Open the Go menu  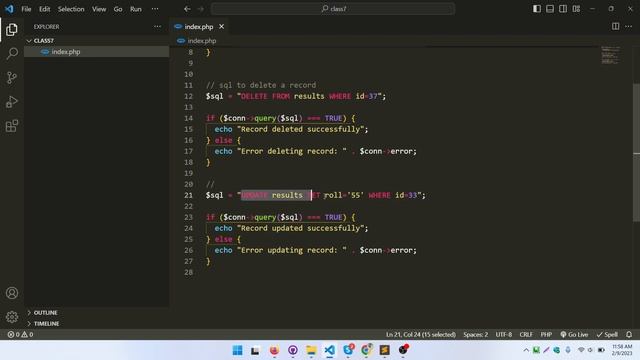118,9
